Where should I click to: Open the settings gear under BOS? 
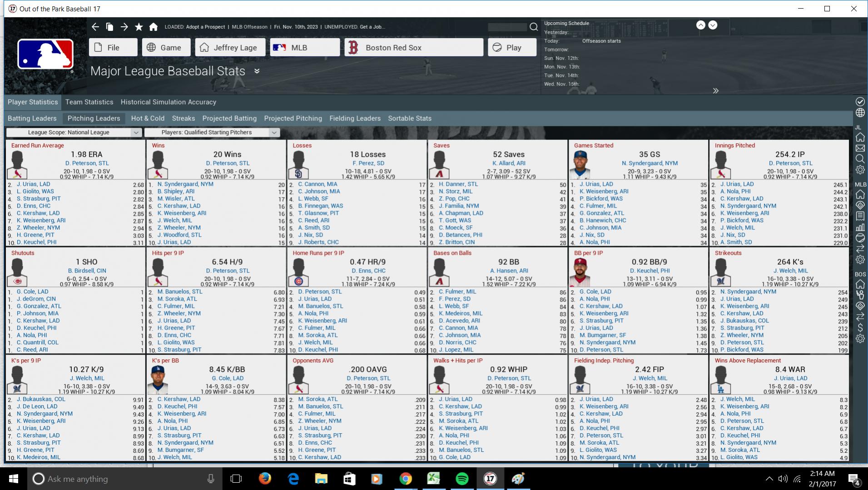click(860, 338)
